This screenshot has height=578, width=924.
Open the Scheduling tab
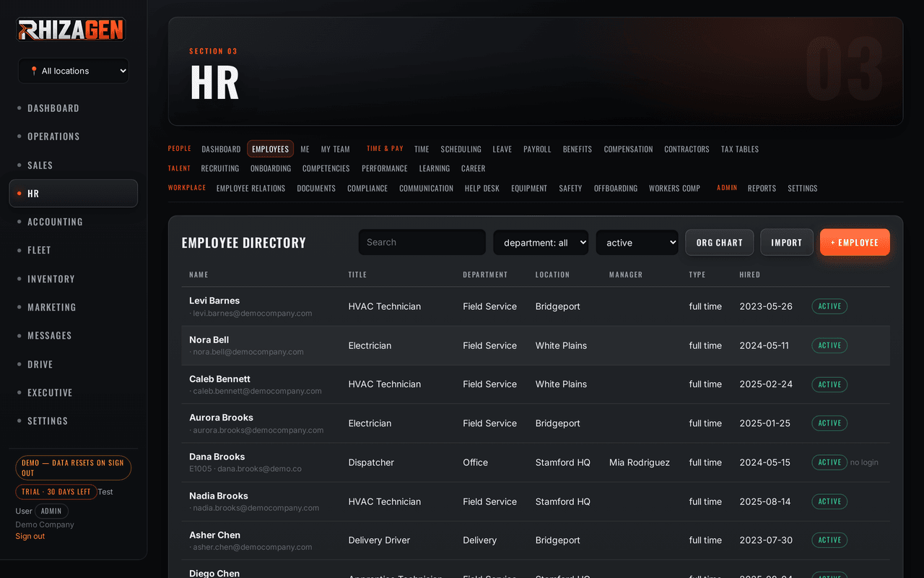click(x=461, y=149)
